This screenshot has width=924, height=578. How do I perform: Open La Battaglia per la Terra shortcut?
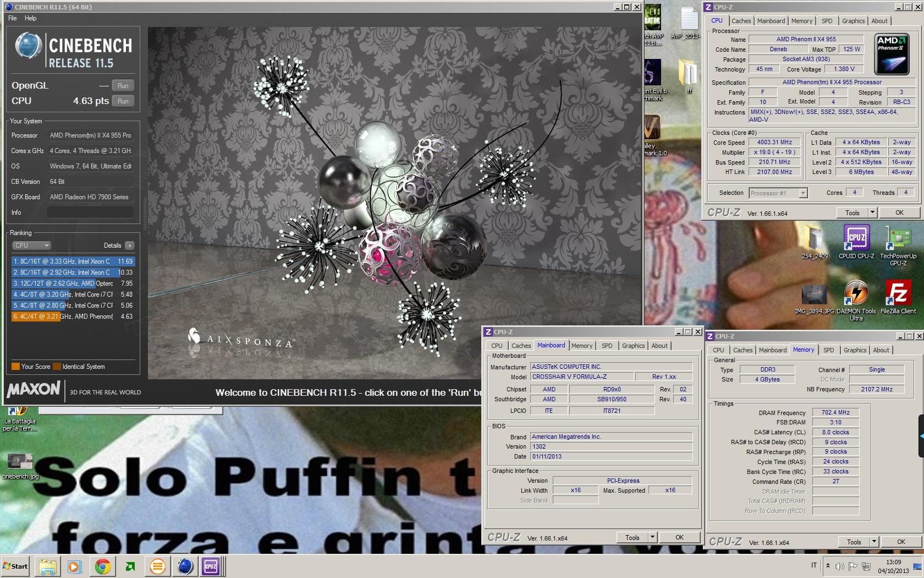tap(20, 419)
